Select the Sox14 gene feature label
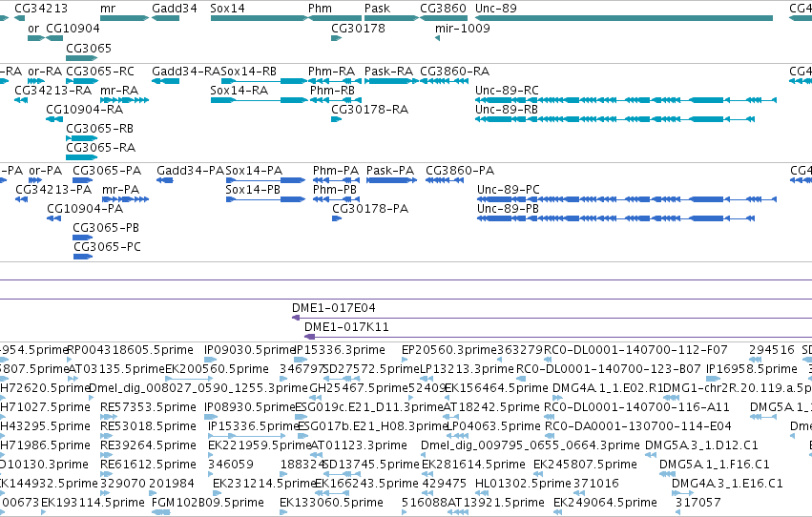Viewport: 812px width, 517px height. pyautogui.click(x=227, y=9)
